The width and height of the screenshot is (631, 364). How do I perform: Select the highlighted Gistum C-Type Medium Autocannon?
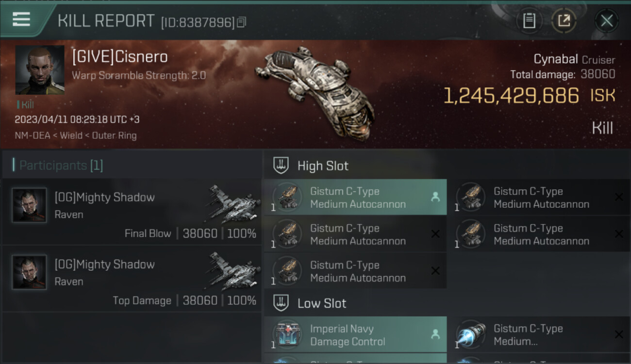355,198
